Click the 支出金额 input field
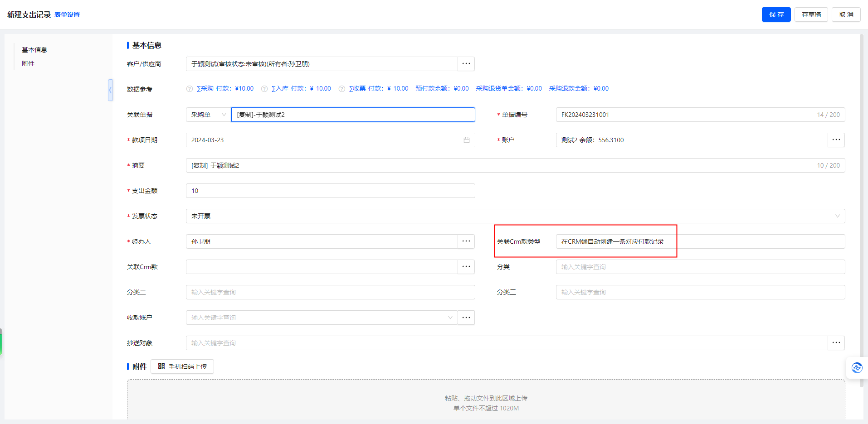This screenshot has width=868, height=424. [x=330, y=191]
